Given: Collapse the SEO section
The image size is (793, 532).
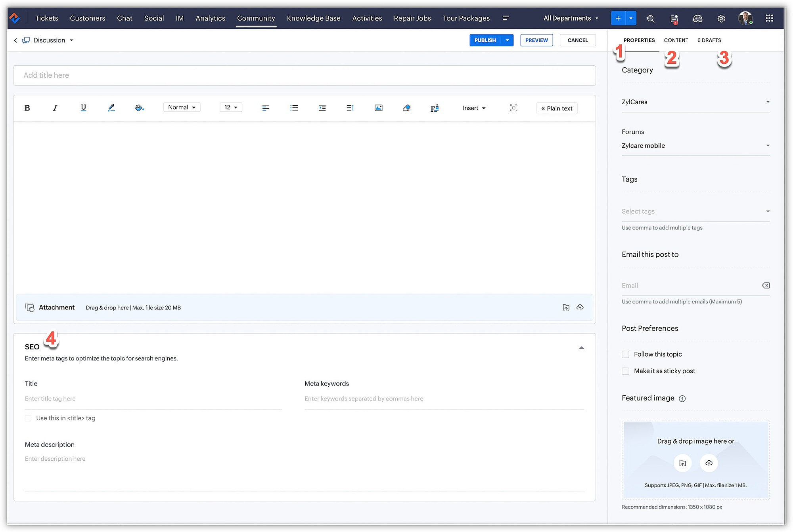Looking at the screenshot, I should pos(581,348).
